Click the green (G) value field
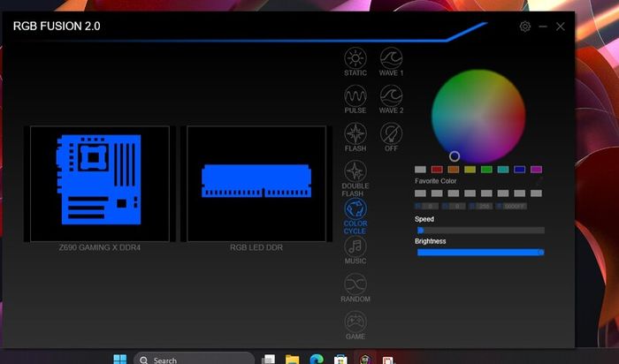 click(x=457, y=206)
